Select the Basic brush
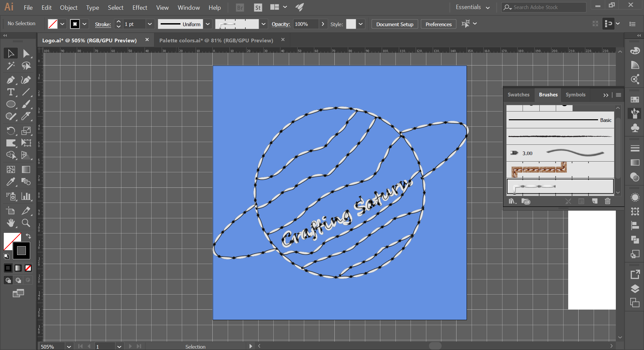This screenshot has height=350, width=644. pos(560,120)
